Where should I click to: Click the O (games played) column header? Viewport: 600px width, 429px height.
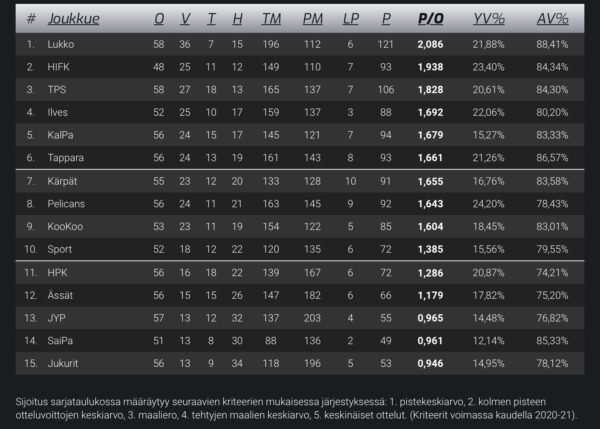[159, 19]
